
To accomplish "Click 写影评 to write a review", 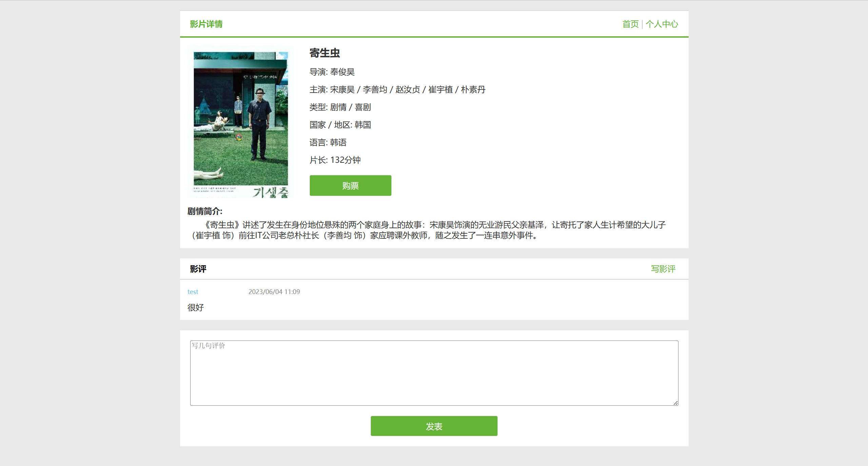I will click(663, 269).
